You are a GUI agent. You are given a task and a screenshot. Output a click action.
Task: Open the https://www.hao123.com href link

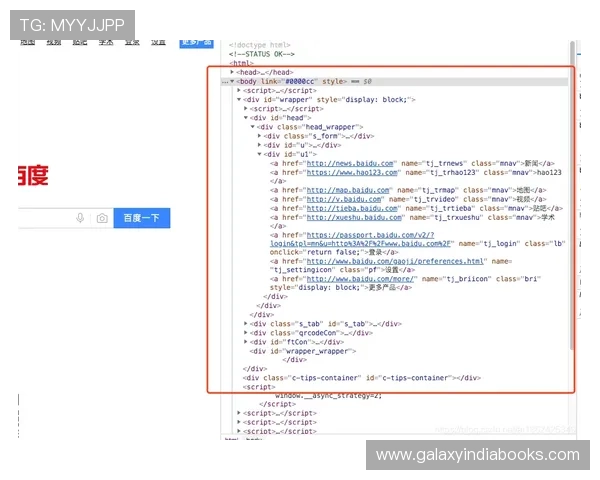point(352,173)
